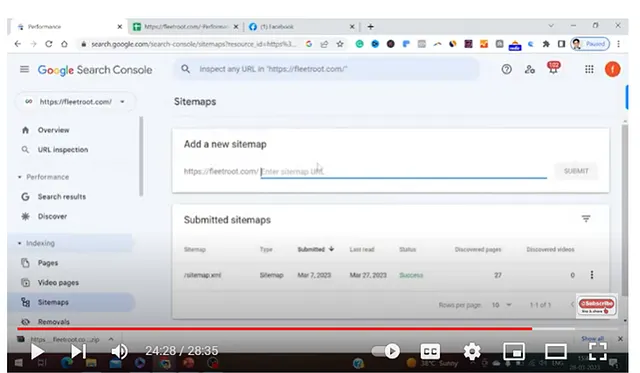Open the orange account avatar
640x373 pixels.
pos(612,69)
